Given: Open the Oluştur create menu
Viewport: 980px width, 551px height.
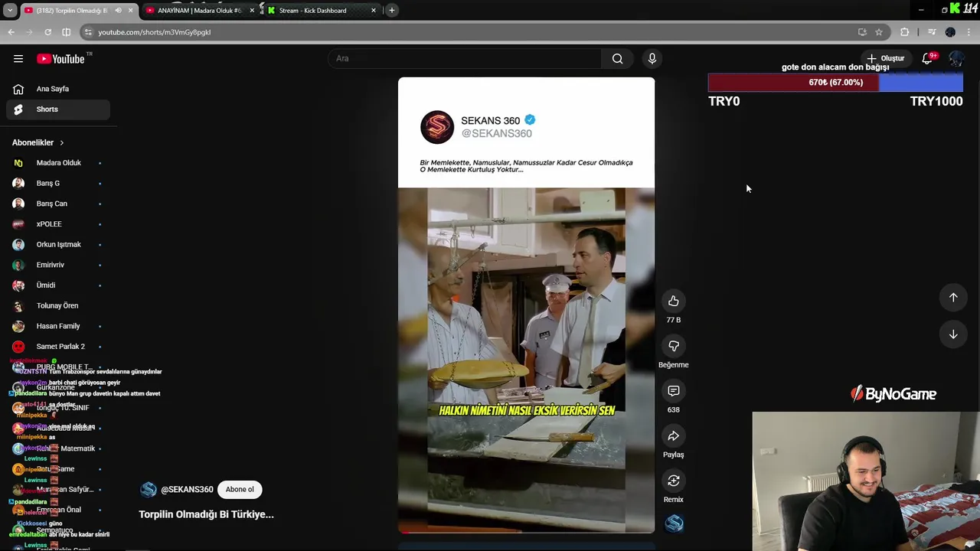Looking at the screenshot, I should pos(885,58).
